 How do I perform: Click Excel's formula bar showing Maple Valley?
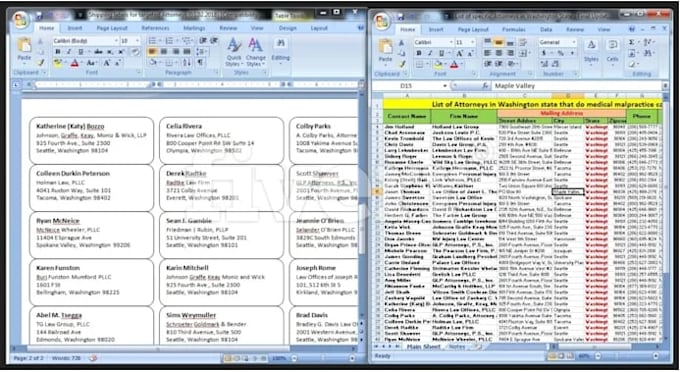tap(577, 86)
